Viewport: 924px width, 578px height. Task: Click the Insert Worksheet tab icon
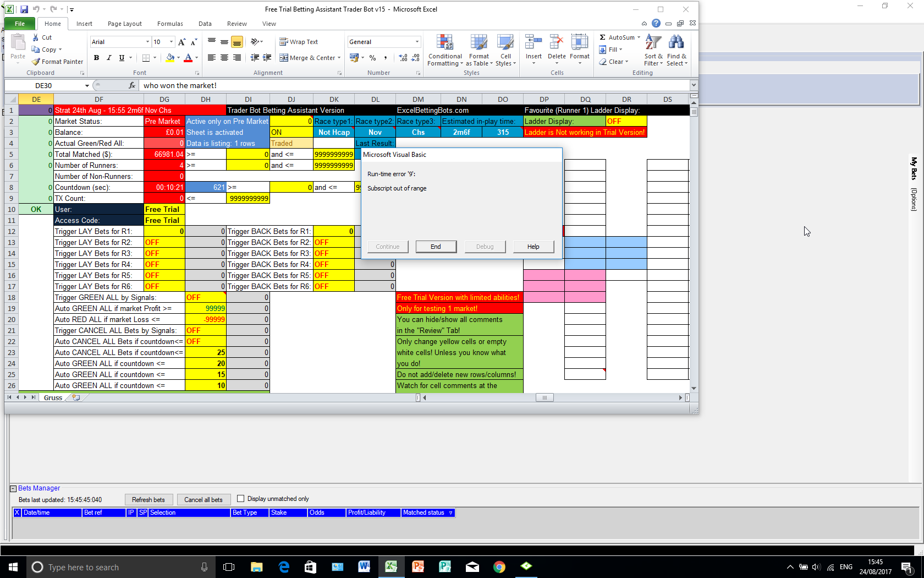76,397
